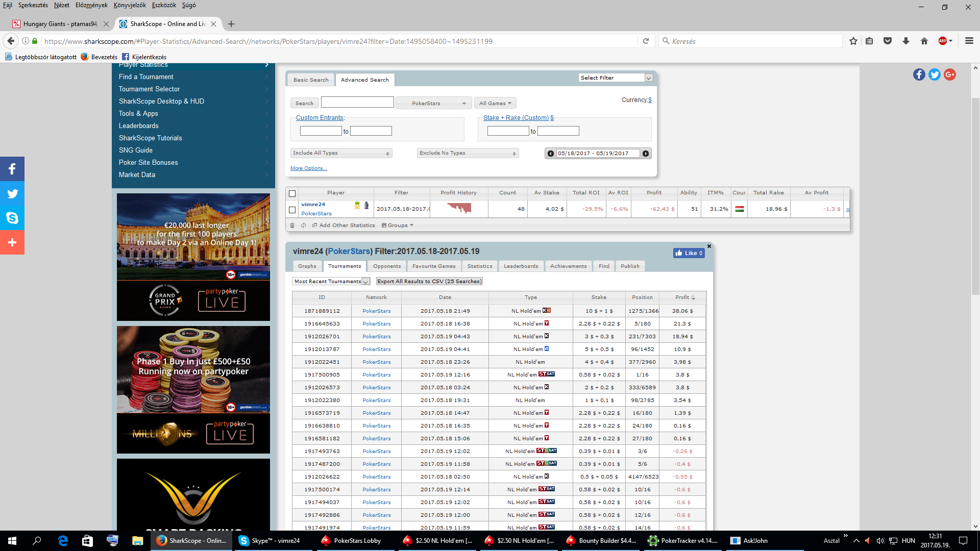Open All Games dropdown

pos(495,103)
